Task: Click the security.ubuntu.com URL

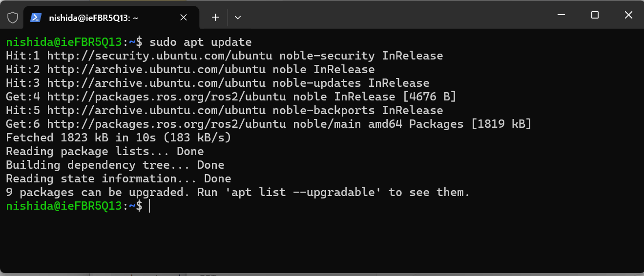Action: click(159, 56)
